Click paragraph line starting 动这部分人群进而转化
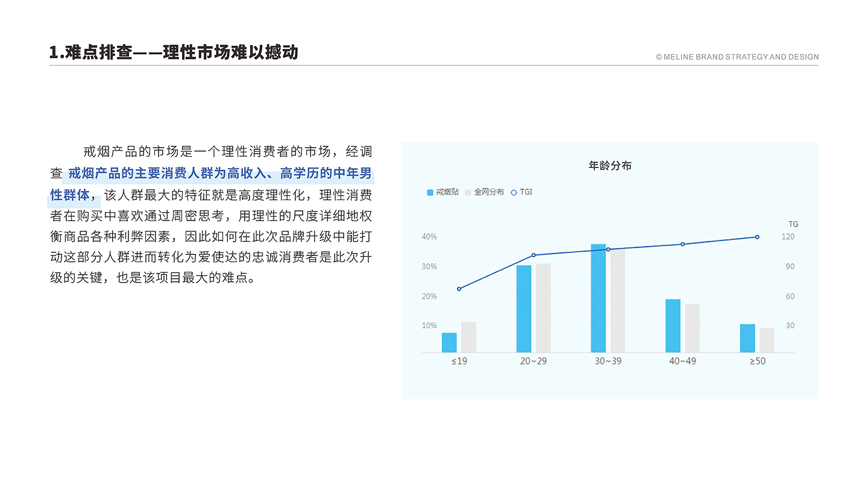Screen dimensions: 868x488 pyautogui.click(x=211, y=257)
